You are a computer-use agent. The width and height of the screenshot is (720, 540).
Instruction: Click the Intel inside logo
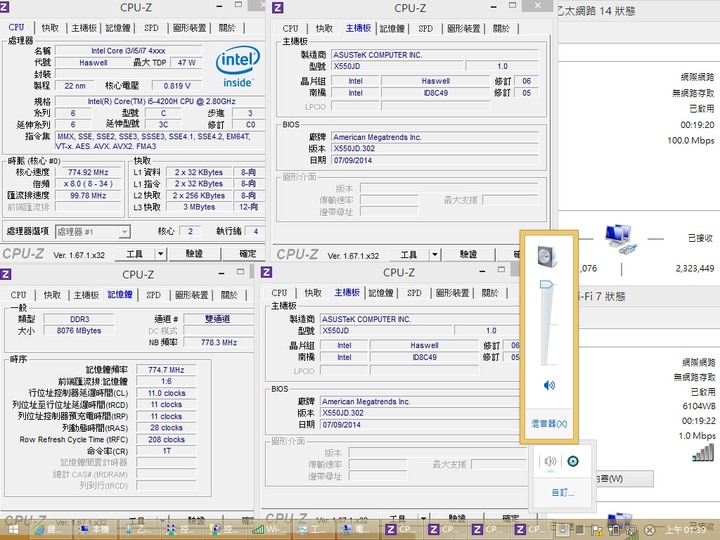(237, 67)
